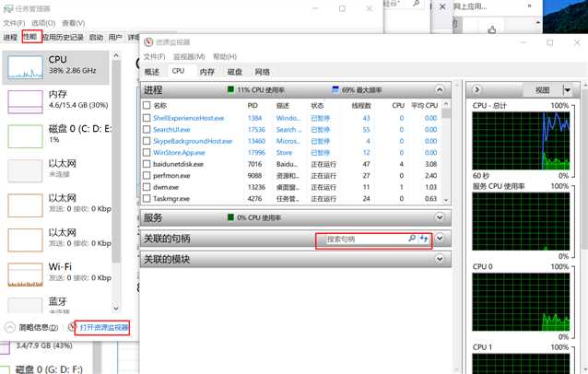
Task: Click Task Manager sidebar scroll up arrow
Action: point(116,56)
